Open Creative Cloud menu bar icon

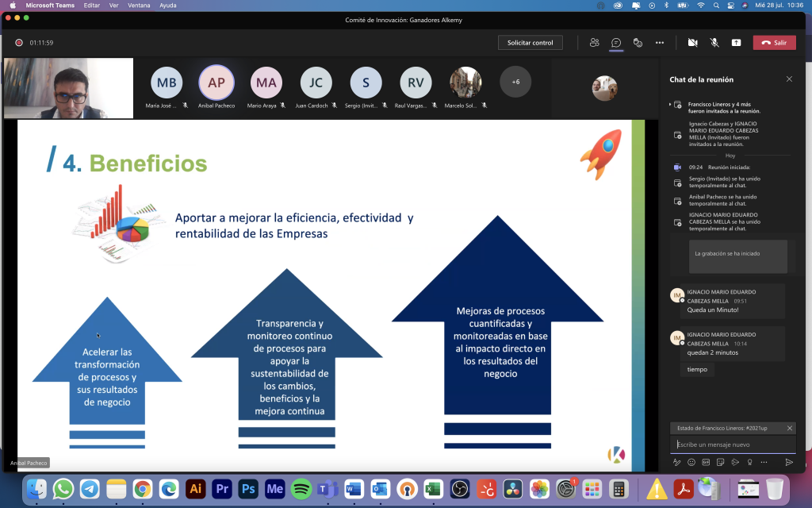[x=618, y=6]
